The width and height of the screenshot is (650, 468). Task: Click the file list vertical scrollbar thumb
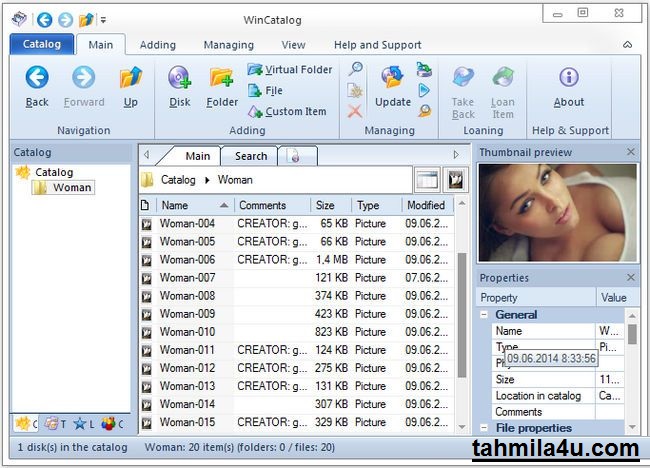coord(461,315)
